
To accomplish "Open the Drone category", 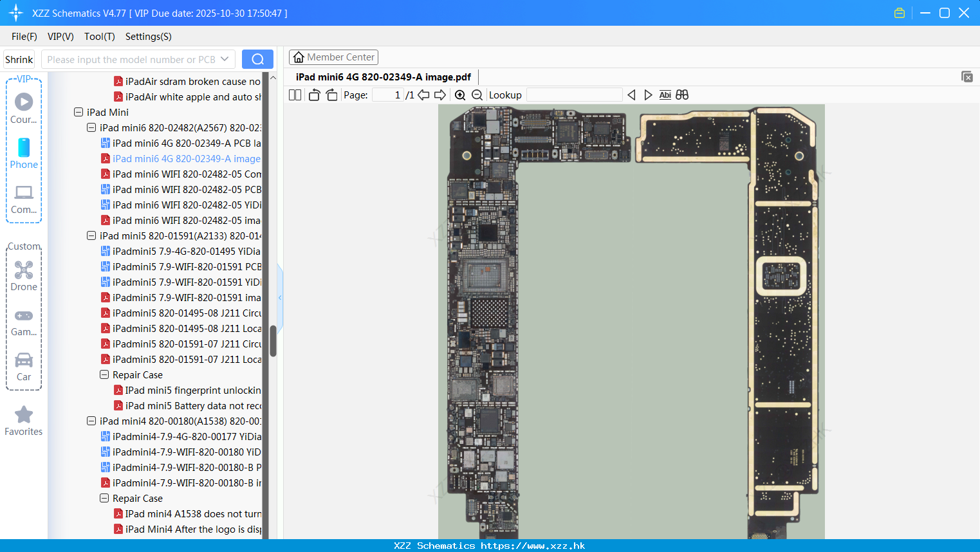I will pyautogui.click(x=24, y=276).
